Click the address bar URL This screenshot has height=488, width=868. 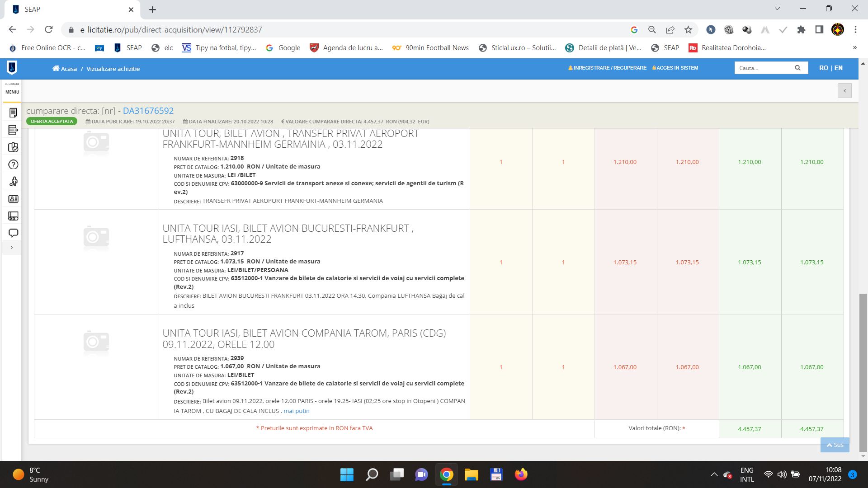click(171, 30)
